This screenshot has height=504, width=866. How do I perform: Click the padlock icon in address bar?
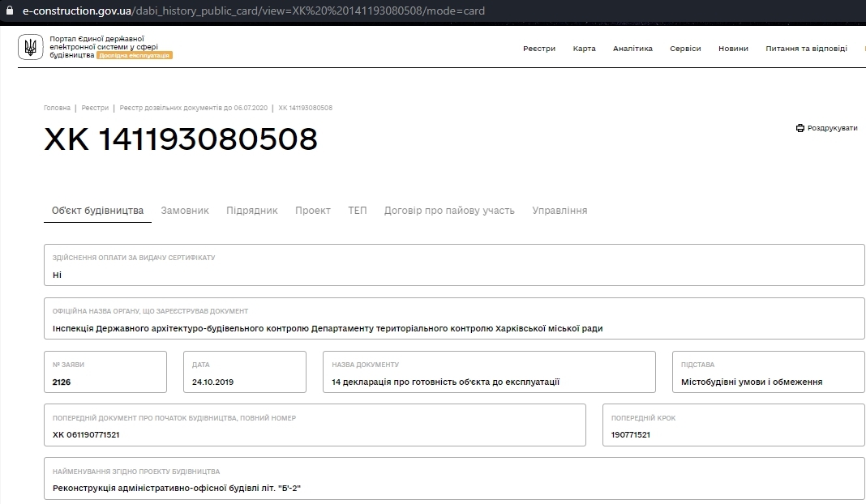[x=9, y=11]
